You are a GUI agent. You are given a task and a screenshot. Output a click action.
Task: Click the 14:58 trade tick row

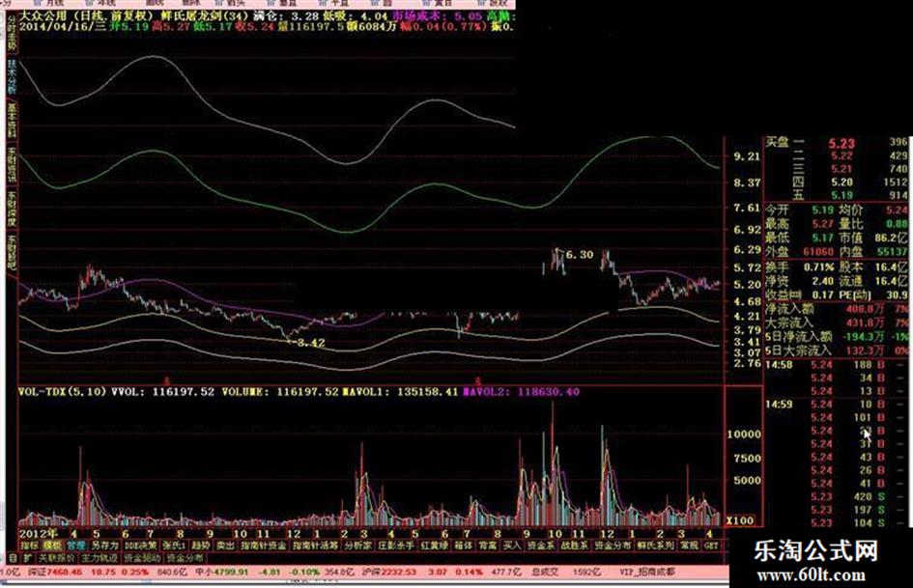coord(836,365)
